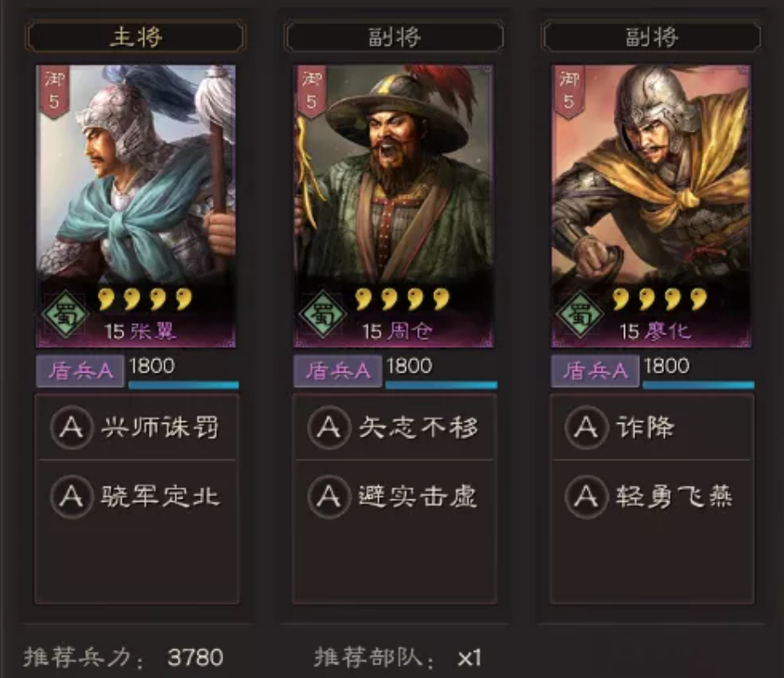Click the star rating on 廖化's card
This screenshot has width=784, height=678.
(x=660, y=299)
